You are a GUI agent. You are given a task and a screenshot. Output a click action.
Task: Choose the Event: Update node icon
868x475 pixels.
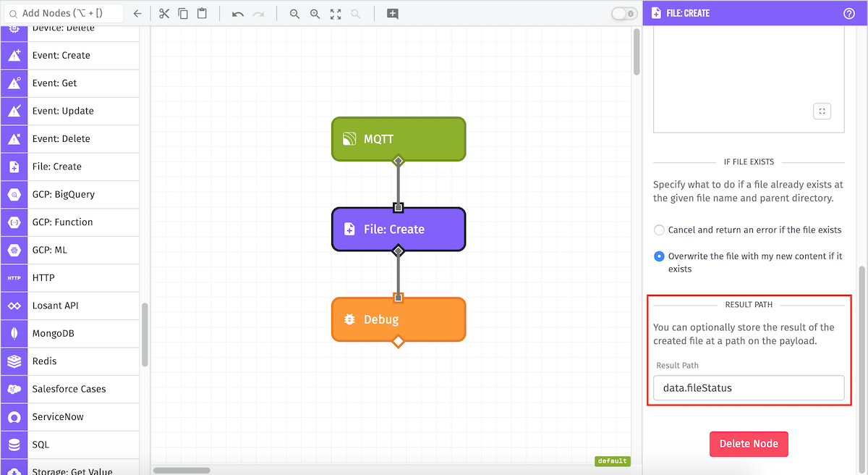point(14,111)
